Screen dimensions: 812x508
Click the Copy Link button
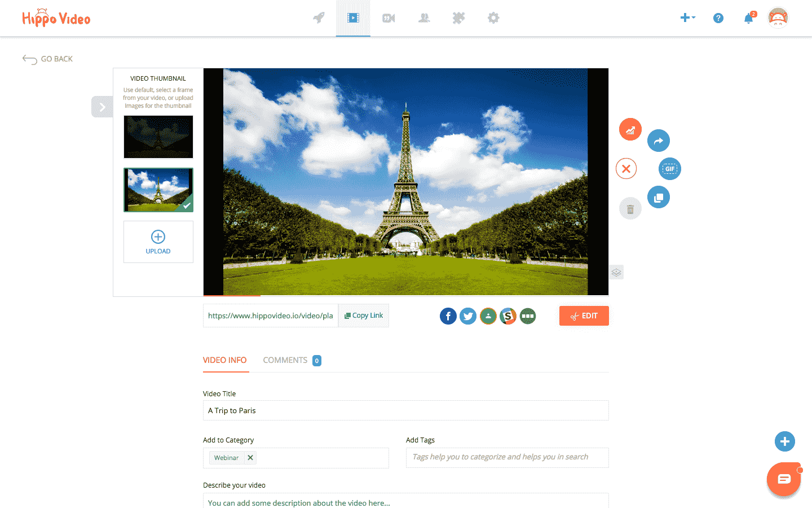[x=363, y=315]
